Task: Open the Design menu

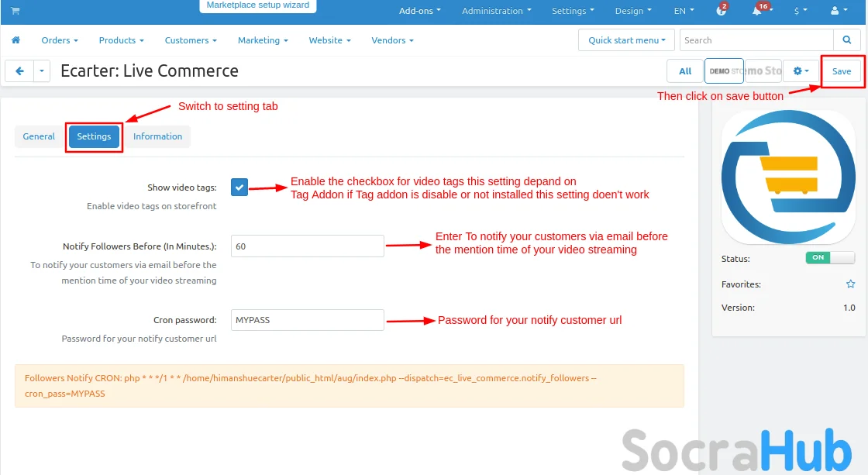Action: [x=633, y=11]
